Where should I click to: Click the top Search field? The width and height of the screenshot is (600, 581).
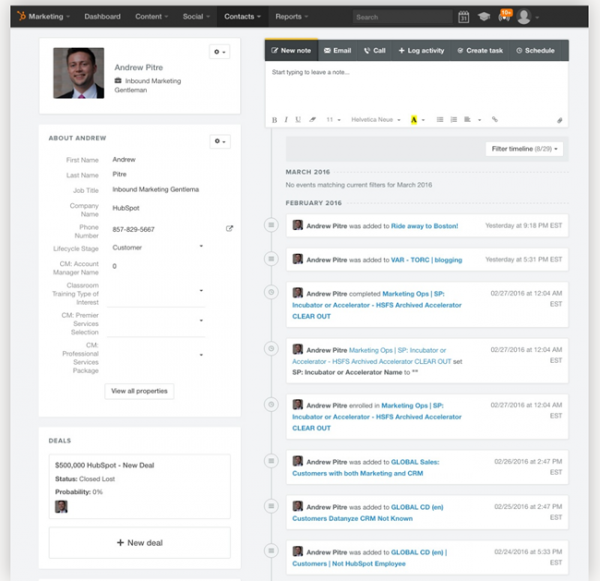[x=402, y=17]
